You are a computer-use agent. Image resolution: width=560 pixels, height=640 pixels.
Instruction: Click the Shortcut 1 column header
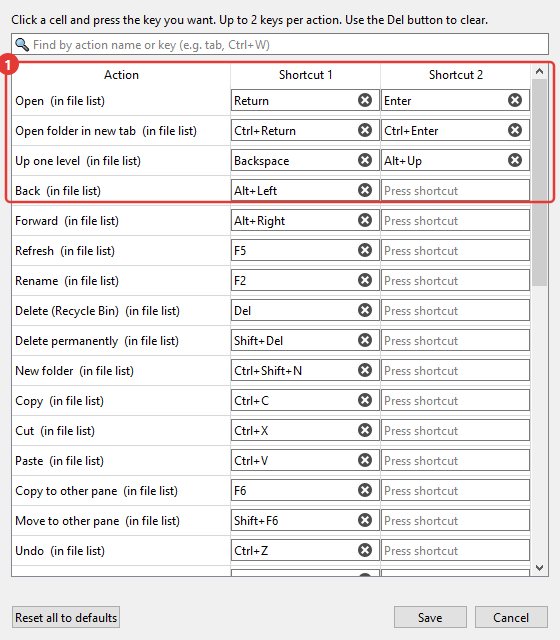(305, 75)
